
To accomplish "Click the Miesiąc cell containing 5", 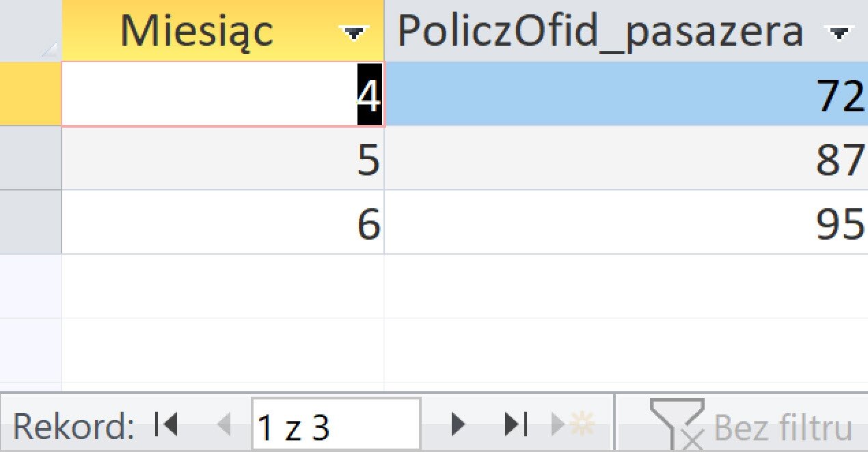I will 223,158.
